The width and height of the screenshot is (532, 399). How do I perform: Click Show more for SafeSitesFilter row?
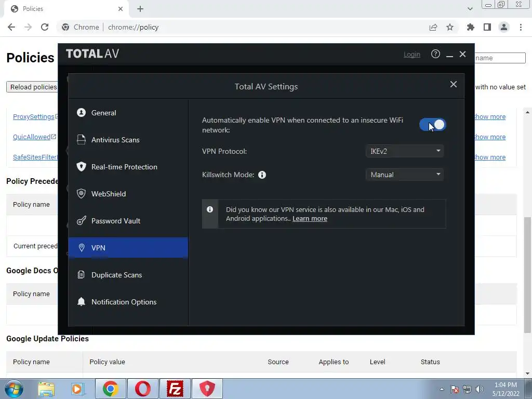490,157
